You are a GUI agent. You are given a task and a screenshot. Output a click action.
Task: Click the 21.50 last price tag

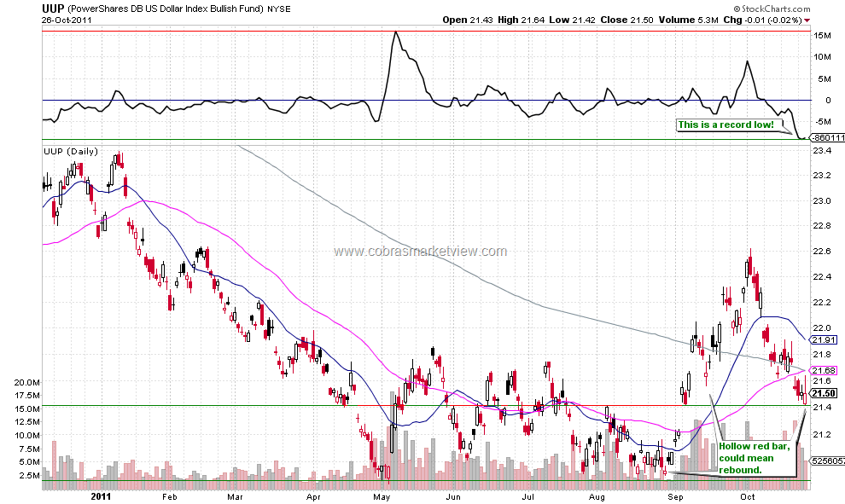[824, 394]
